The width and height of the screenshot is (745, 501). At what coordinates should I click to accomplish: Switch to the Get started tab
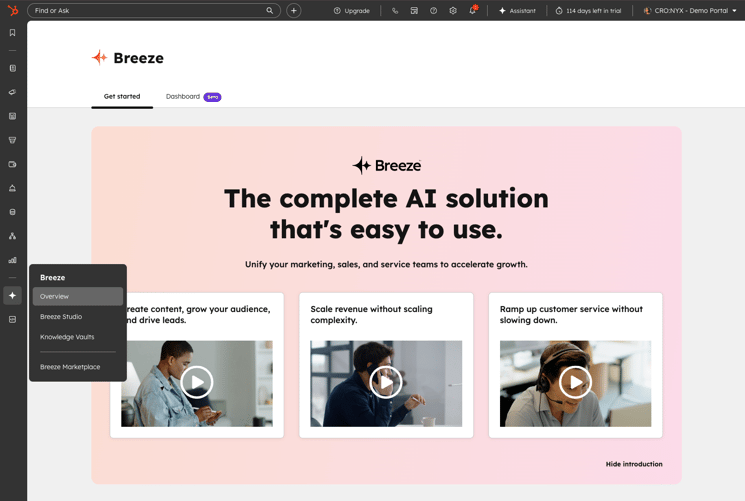(x=122, y=96)
